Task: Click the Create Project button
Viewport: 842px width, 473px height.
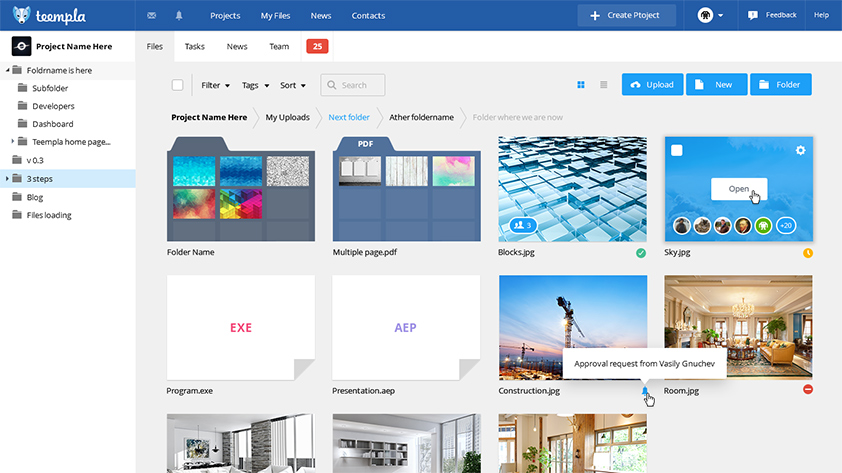Action: point(626,15)
